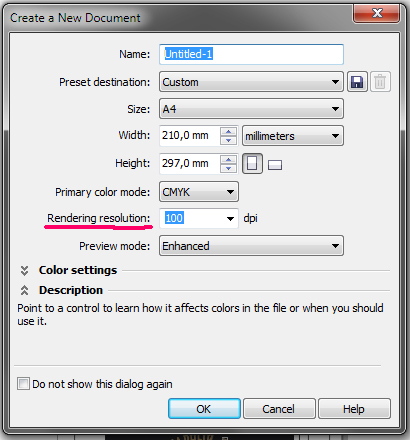Open the millimeters units dropdown
The height and width of the screenshot is (440, 410).
293,136
